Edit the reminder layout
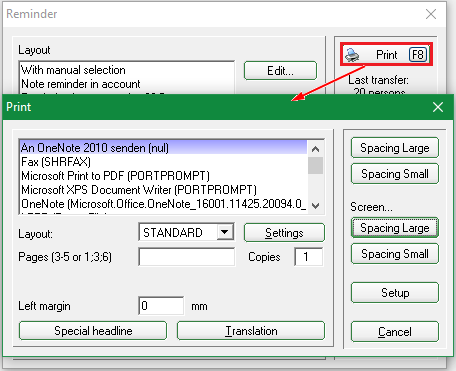Image resolution: width=456 pixels, height=371 pixels. click(x=280, y=71)
